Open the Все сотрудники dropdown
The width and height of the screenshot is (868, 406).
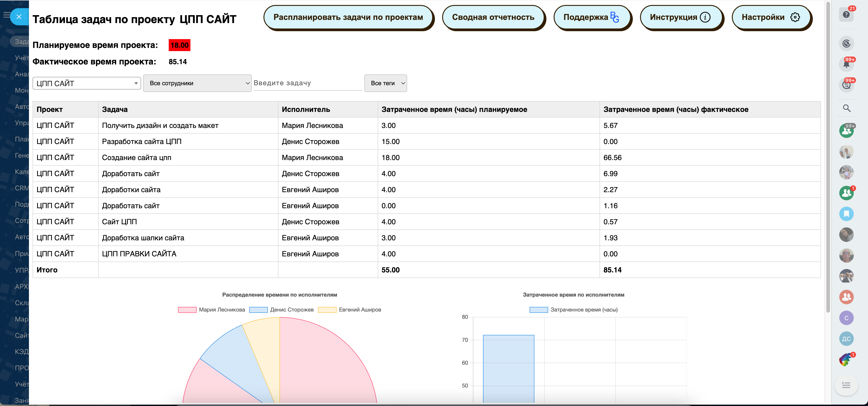pyautogui.click(x=197, y=83)
